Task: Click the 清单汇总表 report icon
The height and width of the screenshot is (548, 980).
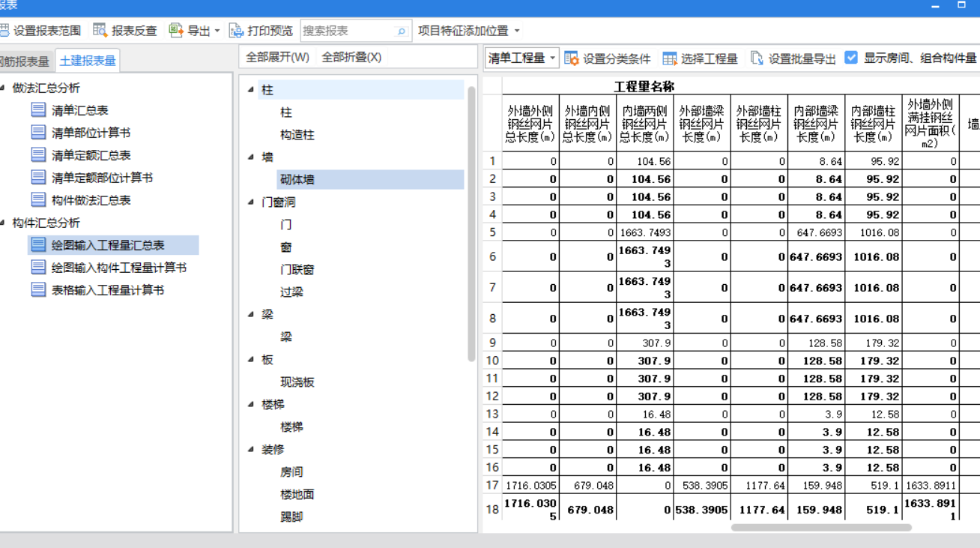Action: 39,110
